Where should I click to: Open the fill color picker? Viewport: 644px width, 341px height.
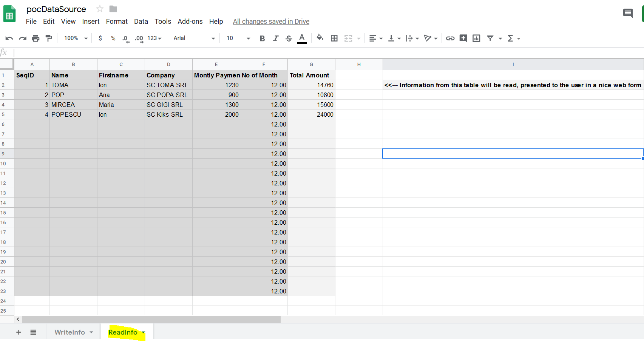320,38
